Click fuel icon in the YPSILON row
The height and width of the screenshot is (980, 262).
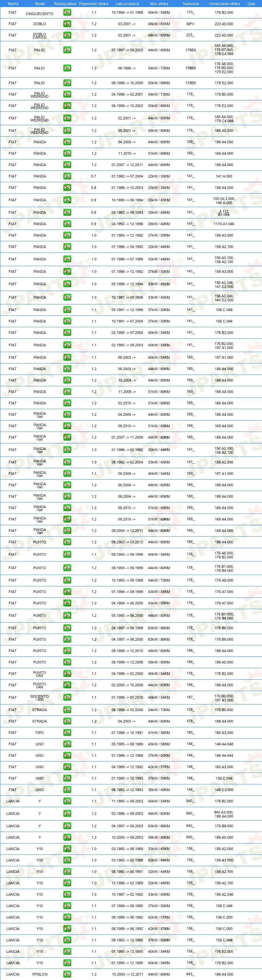67,974
